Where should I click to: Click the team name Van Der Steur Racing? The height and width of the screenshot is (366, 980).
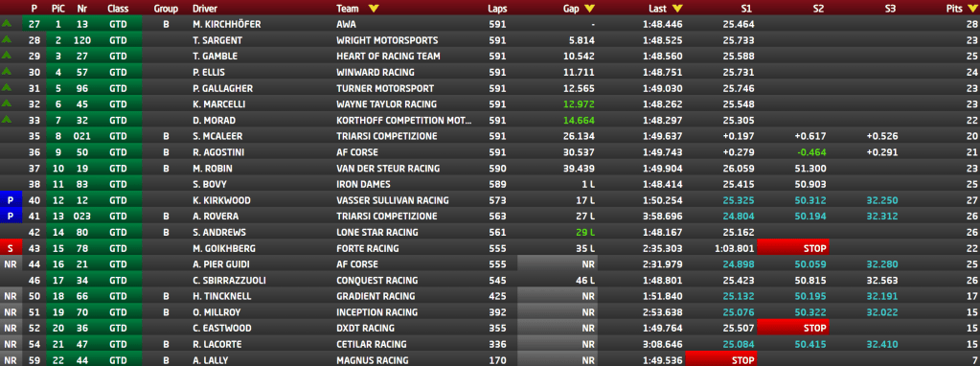tap(388, 168)
